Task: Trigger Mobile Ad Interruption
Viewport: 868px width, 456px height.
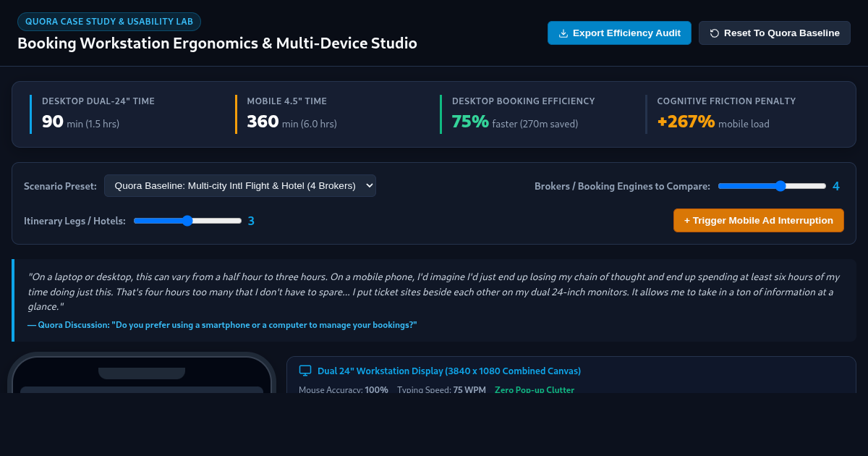Action: (759, 221)
